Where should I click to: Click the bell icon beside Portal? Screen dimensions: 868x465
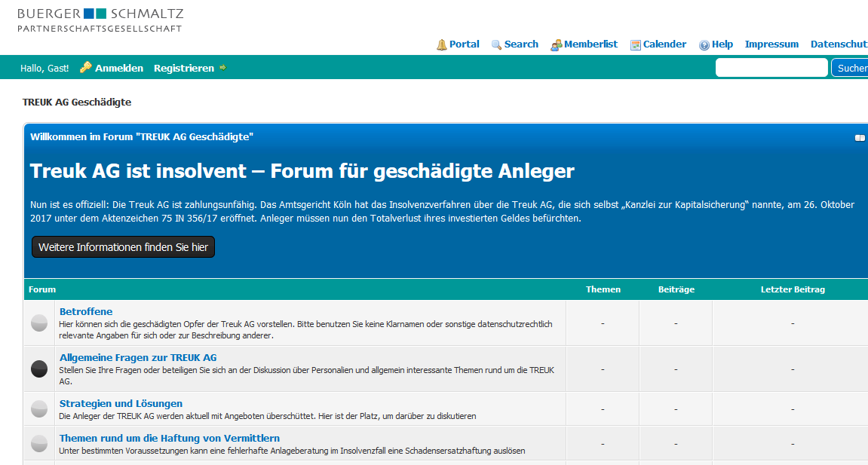click(442, 44)
